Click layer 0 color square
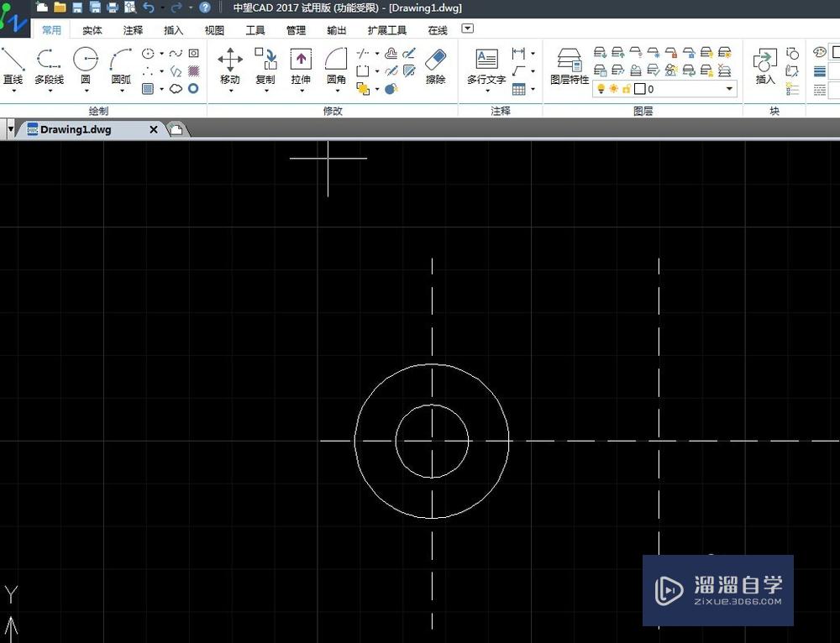This screenshot has width=840, height=643. click(639, 89)
